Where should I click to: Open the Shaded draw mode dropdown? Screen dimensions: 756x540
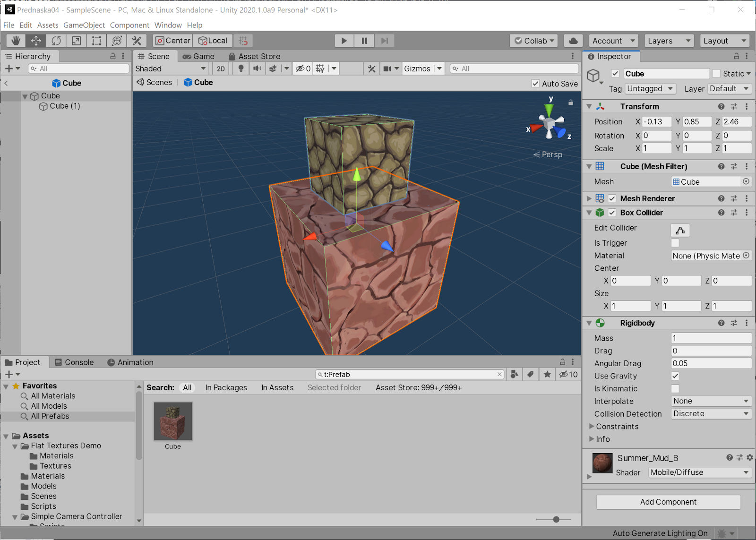click(x=171, y=69)
